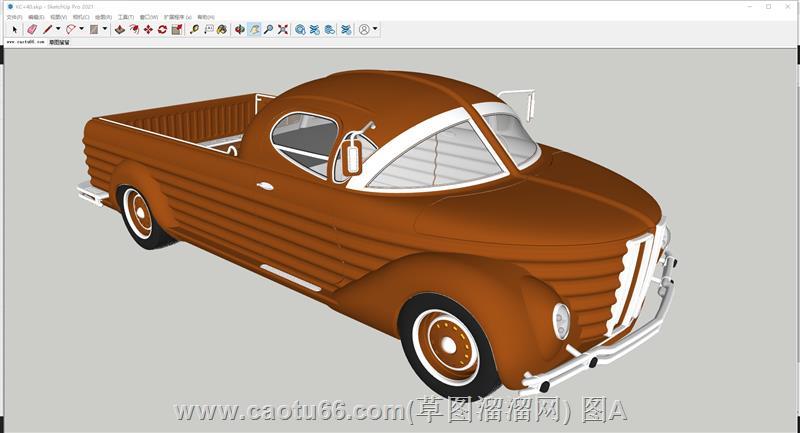
Task: Open the Line tool dropdown arrow
Action: 58,29
